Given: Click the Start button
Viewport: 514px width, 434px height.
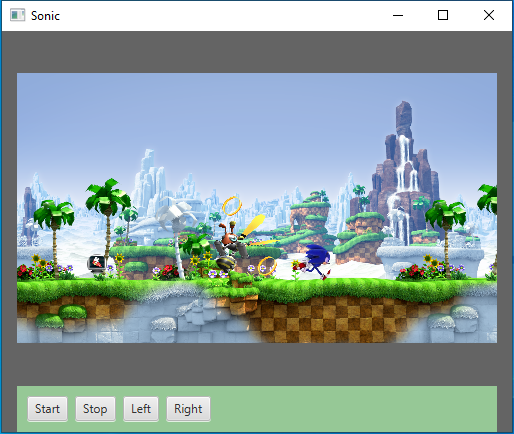Looking at the screenshot, I should (x=47, y=409).
